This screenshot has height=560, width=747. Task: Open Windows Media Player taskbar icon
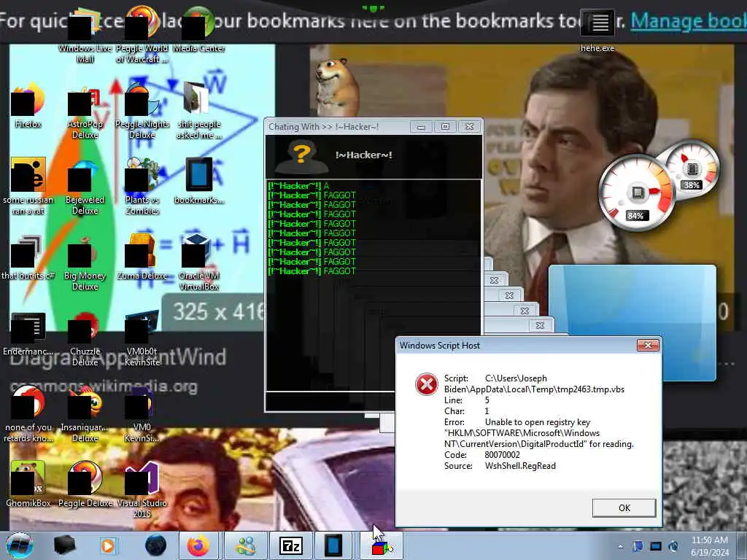tap(109, 545)
